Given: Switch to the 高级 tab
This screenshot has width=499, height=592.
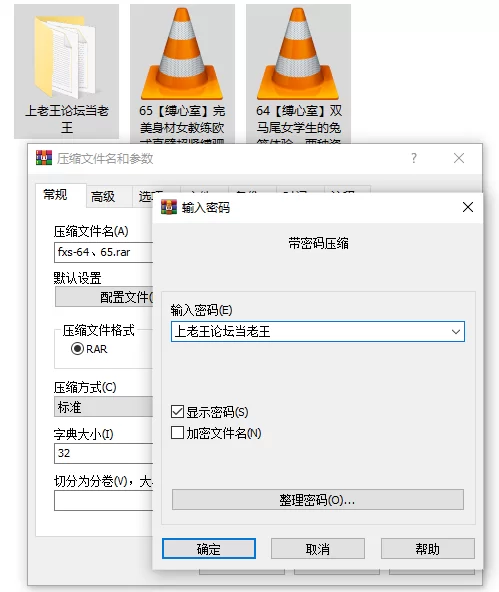Looking at the screenshot, I should (103, 196).
